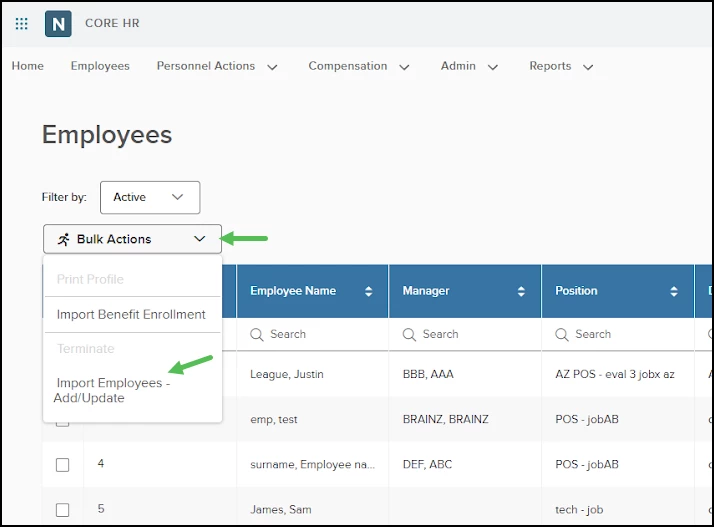This screenshot has width=714, height=527.
Task: Click magnifier icon in Manager search
Action: (x=409, y=335)
